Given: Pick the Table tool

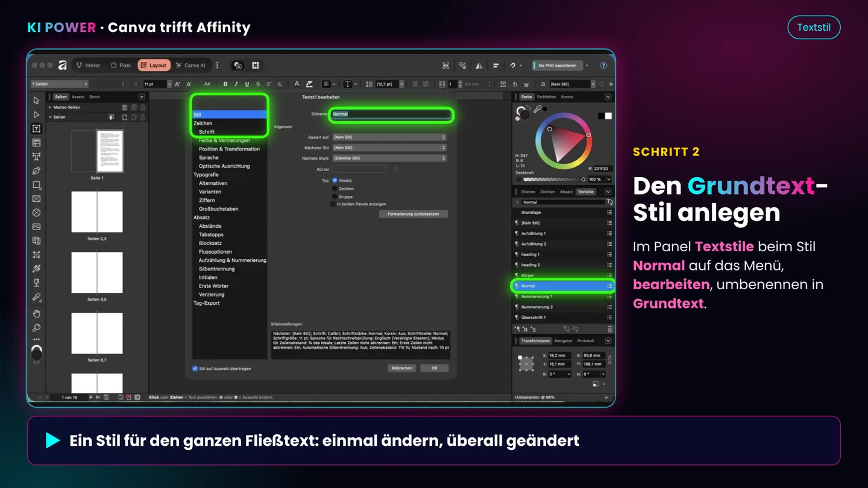Looking at the screenshot, I should [36, 143].
